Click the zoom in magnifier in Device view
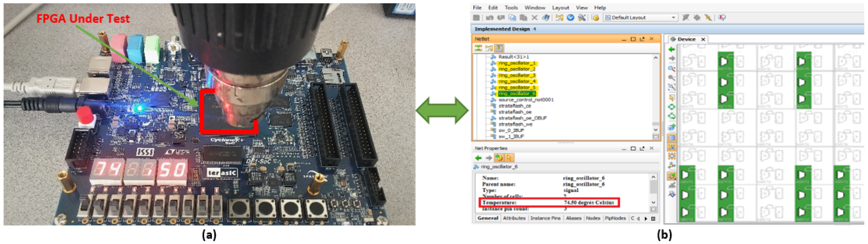868x244 pixels. tap(671, 69)
